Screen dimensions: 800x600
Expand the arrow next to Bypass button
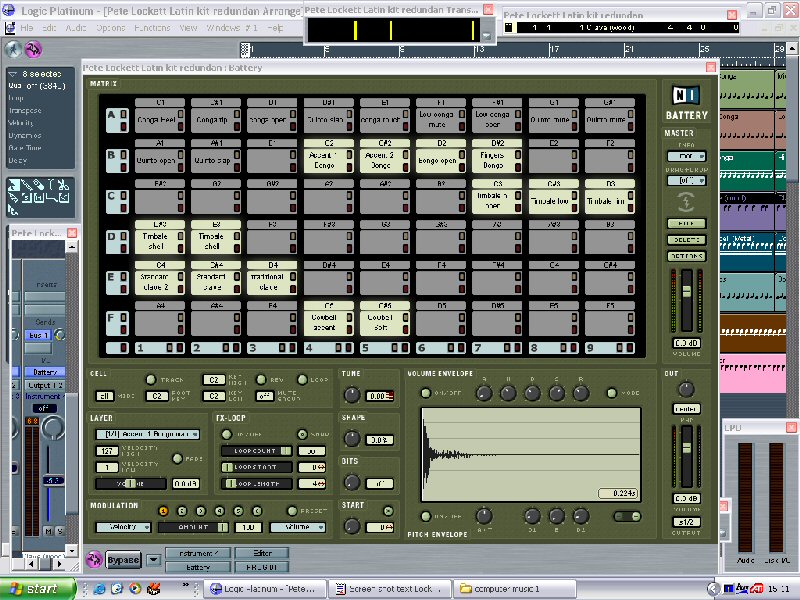154,560
